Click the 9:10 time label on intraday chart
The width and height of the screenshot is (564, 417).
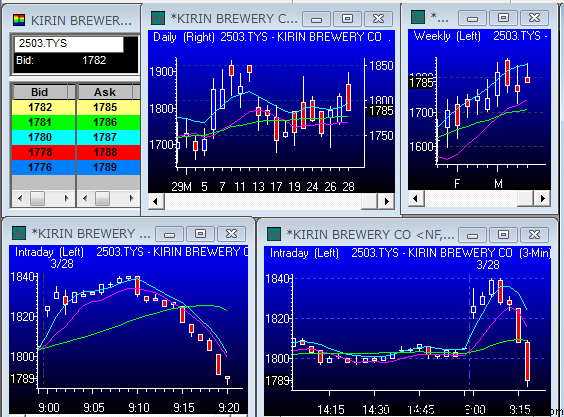tap(139, 408)
